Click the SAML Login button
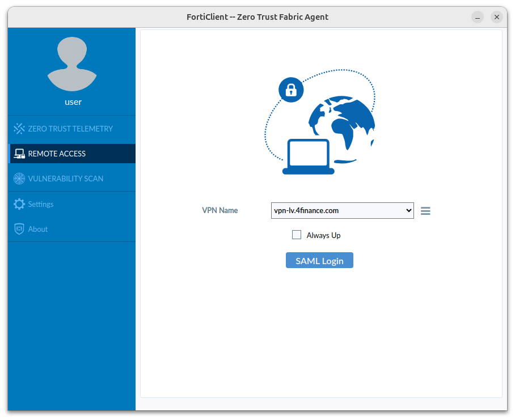This screenshot has height=420, width=515. point(319,261)
